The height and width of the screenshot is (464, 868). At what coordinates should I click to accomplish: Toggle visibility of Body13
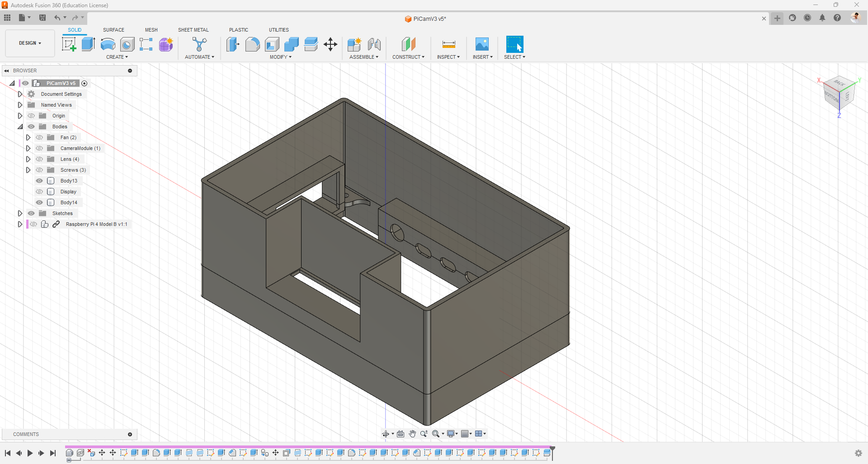pyautogui.click(x=39, y=181)
